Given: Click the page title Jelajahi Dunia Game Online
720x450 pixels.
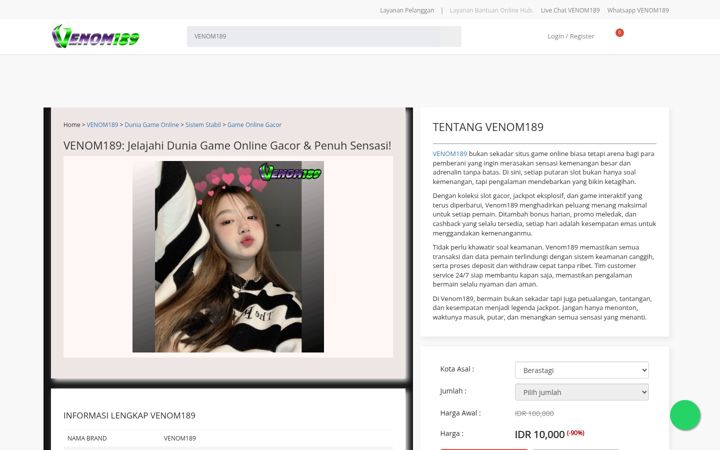Looking at the screenshot, I should tap(227, 146).
